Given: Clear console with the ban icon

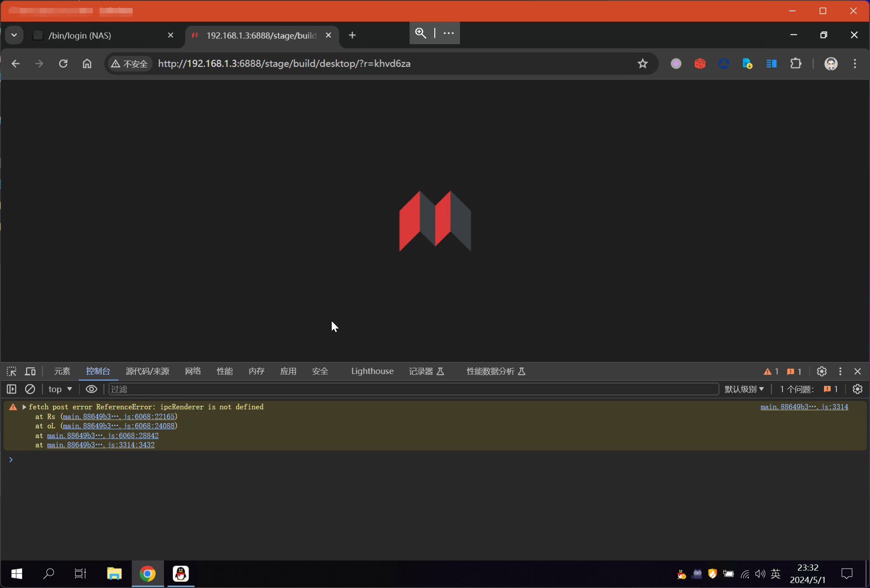Looking at the screenshot, I should [30, 389].
